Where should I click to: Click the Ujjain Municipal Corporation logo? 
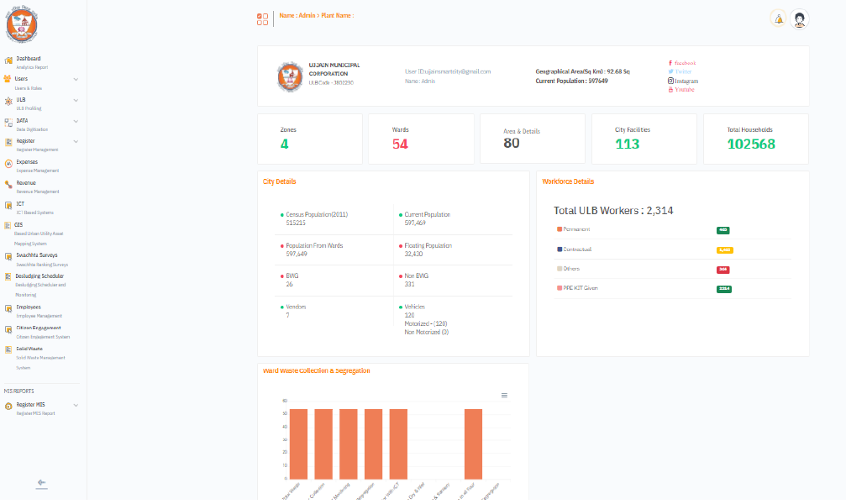point(290,77)
